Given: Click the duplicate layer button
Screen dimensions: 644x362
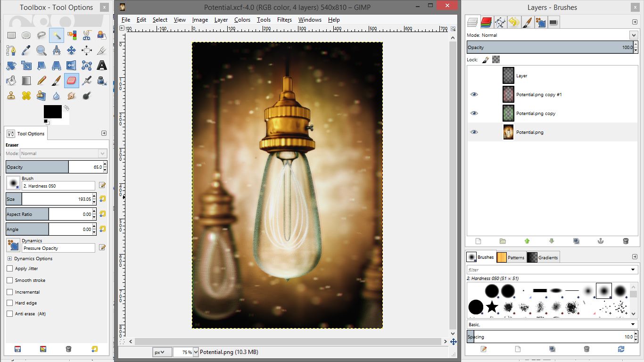Looking at the screenshot, I should coord(576,241).
